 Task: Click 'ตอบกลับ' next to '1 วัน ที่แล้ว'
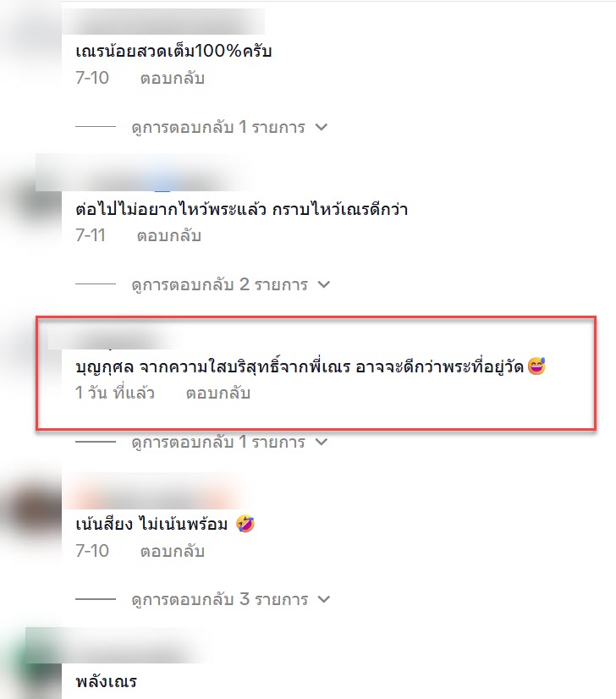(x=218, y=394)
